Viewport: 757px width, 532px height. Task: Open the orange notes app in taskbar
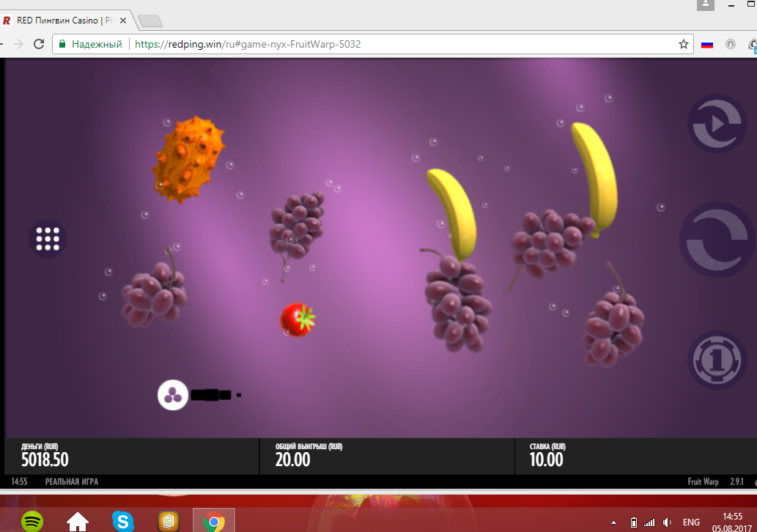[x=169, y=522]
